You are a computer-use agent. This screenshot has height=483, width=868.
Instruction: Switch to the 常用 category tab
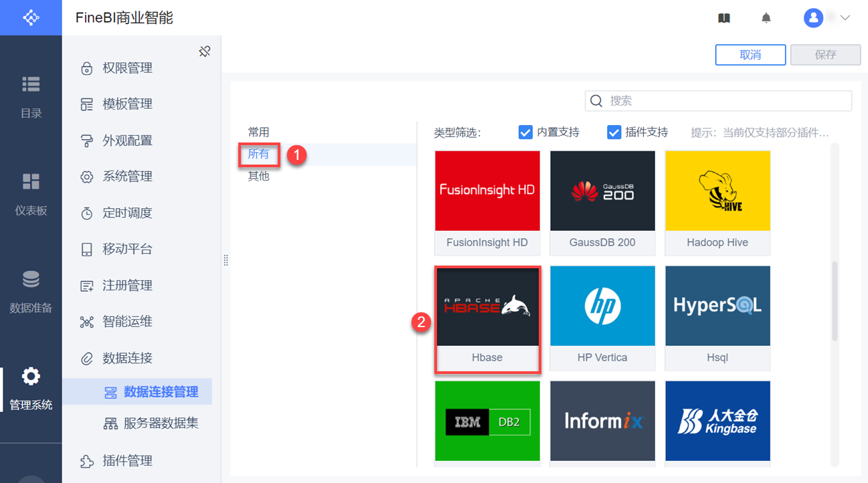click(259, 132)
